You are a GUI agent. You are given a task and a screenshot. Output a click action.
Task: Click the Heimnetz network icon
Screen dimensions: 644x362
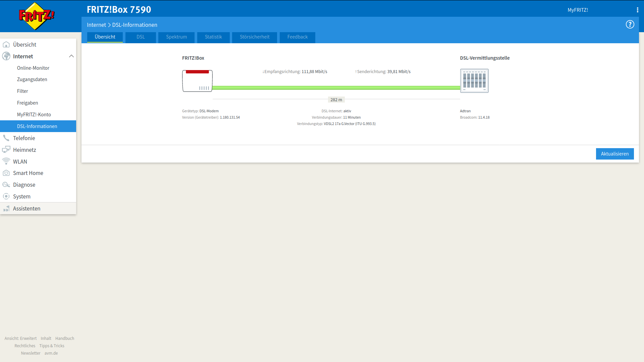click(x=6, y=150)
